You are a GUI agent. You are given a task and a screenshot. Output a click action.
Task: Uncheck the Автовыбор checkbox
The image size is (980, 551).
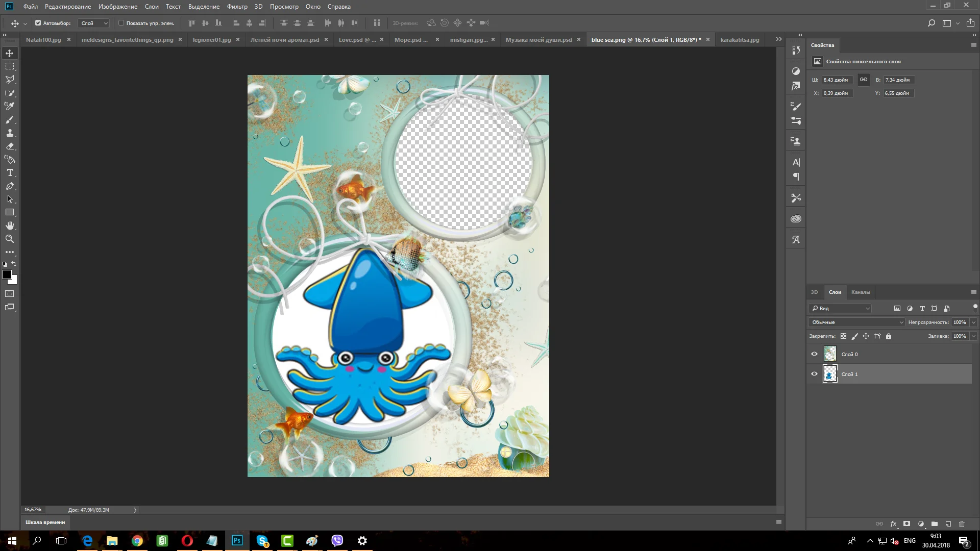pos(38,23)
